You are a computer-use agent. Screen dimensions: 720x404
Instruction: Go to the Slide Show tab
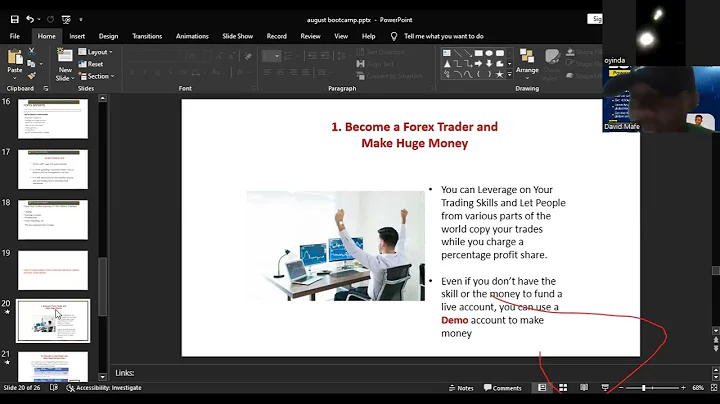[237, 36]
